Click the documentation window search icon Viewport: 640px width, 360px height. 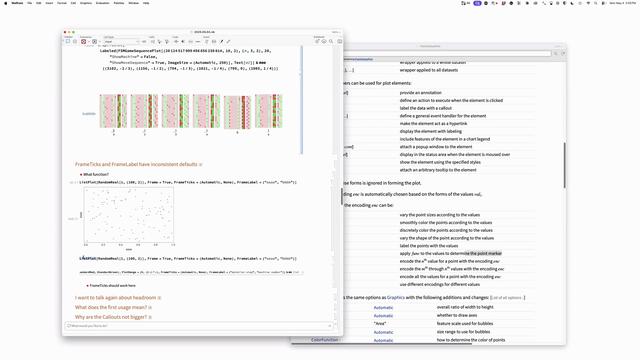(x=556, y=53)
